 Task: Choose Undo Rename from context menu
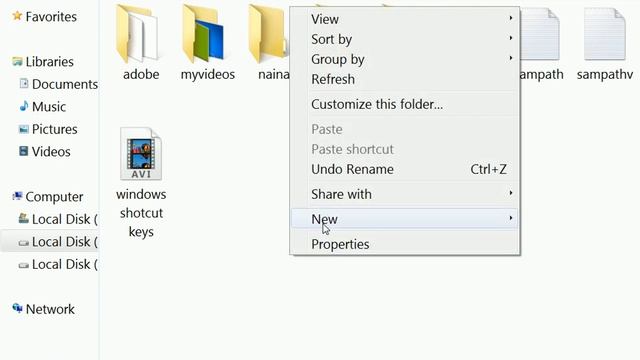click(404, 169)
